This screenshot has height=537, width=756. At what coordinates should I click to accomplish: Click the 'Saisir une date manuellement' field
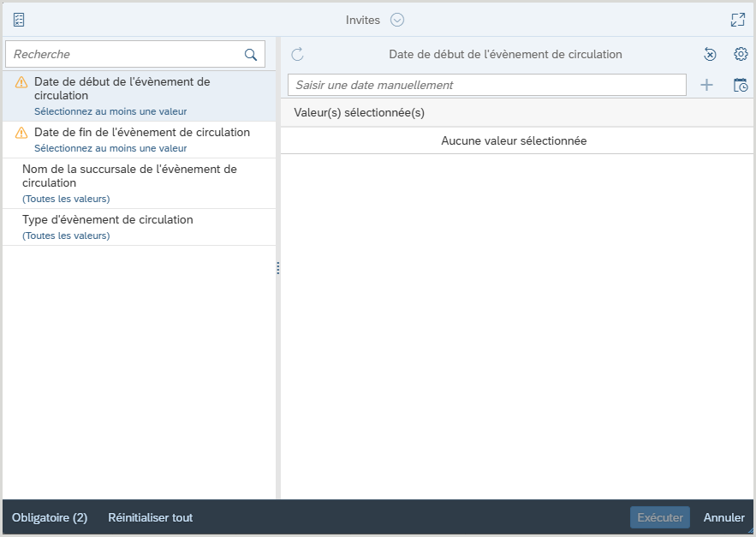pyautogui.click(x=486, y=85)
